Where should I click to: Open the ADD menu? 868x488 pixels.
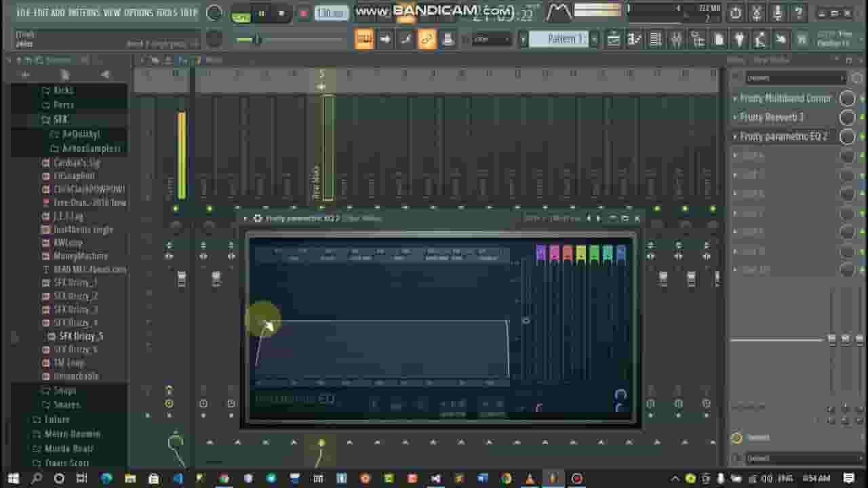click(58, 13)
